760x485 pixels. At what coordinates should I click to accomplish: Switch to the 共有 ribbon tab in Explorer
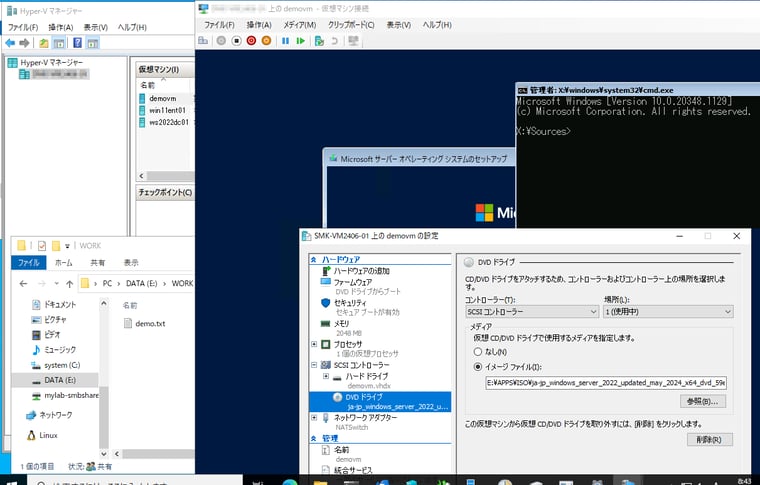97,263
